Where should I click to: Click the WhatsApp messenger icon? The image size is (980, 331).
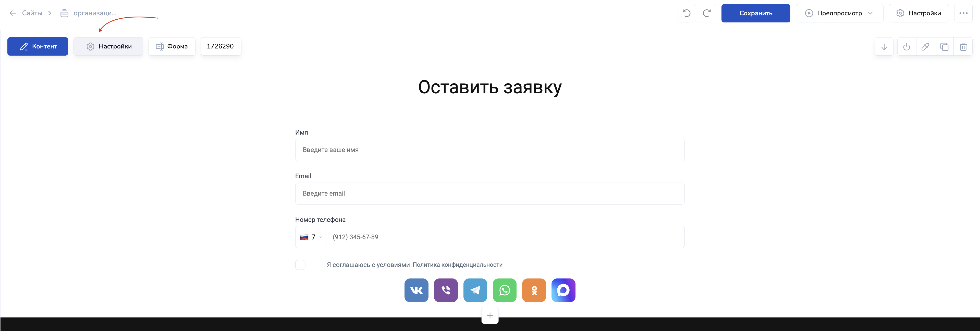(505, 290)
